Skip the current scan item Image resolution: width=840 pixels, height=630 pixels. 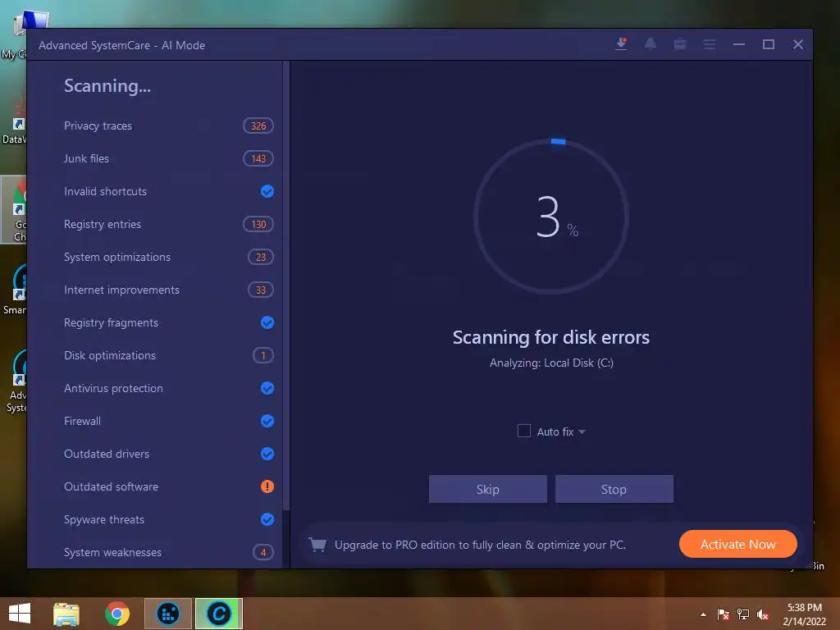[x=488, y=489]
